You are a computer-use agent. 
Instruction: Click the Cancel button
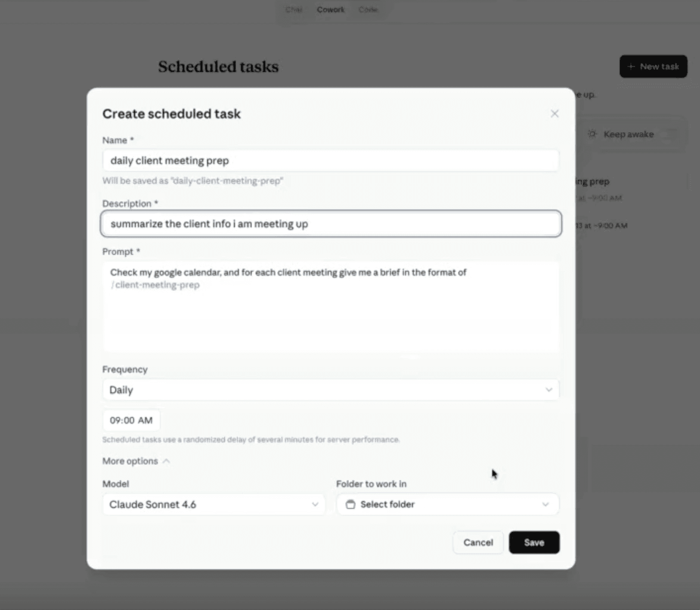coord(478,542)
